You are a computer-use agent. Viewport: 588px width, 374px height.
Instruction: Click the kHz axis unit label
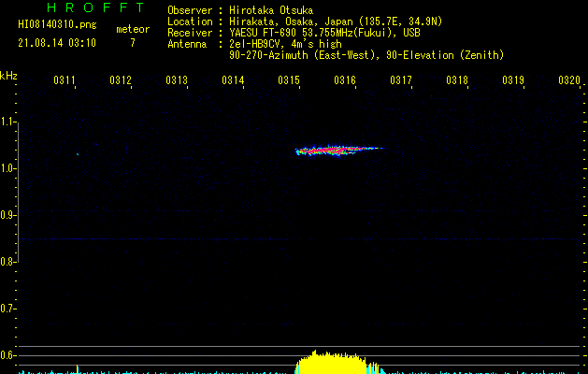tap(8, 76)
